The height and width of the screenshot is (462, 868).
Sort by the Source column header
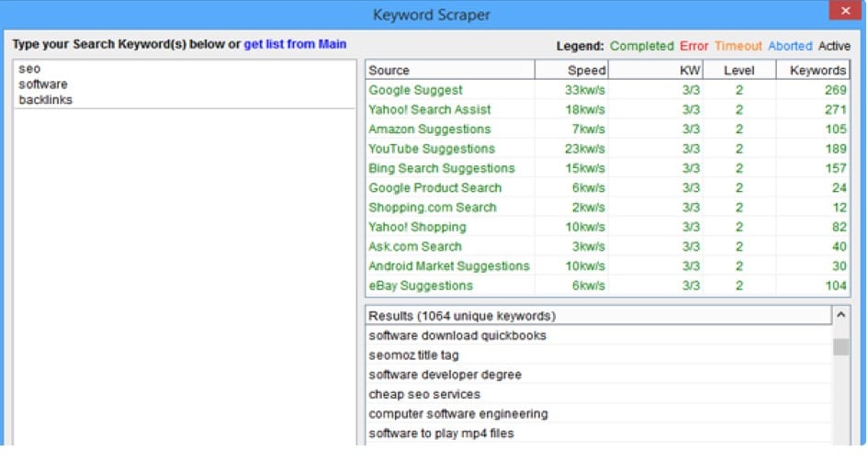point(450,71)
